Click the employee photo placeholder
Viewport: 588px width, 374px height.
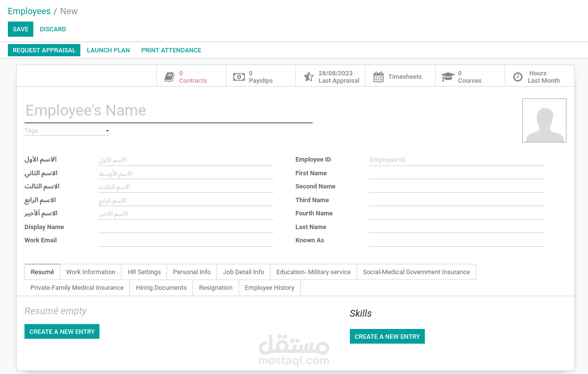[x=544, y=120]
